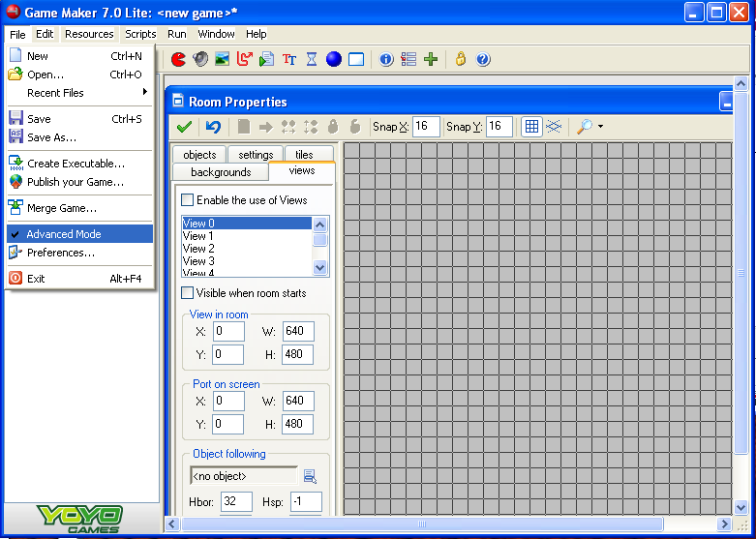Open the object following selection menu icon
The image size is (756, 539).
click(310, 476)
